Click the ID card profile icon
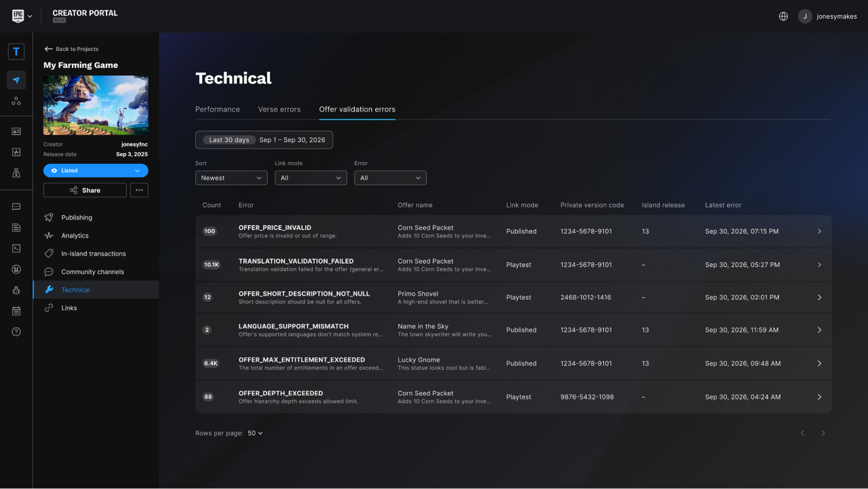The width and height of the screenshot is (868, 489). (16, 132)
